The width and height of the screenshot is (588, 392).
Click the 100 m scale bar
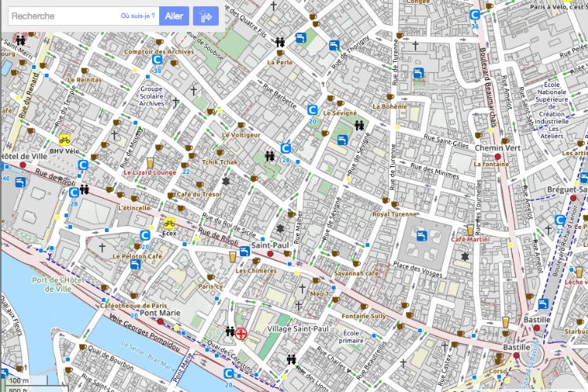click(25, 381)
